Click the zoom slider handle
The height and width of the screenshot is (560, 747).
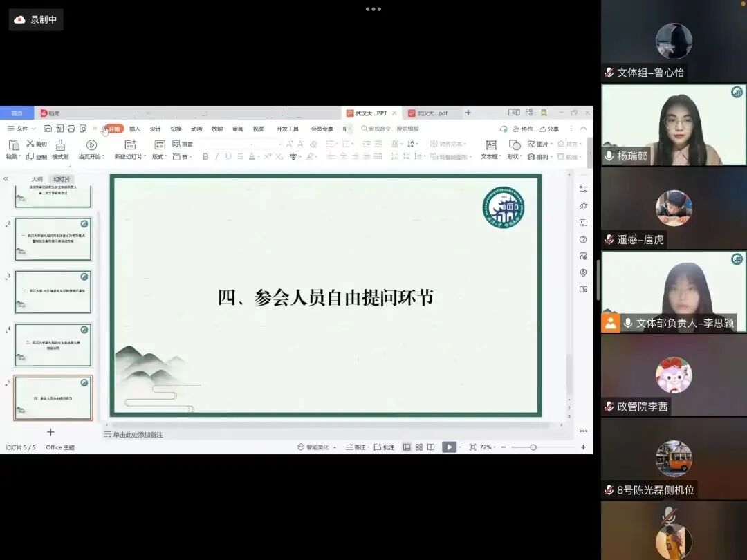533,447
